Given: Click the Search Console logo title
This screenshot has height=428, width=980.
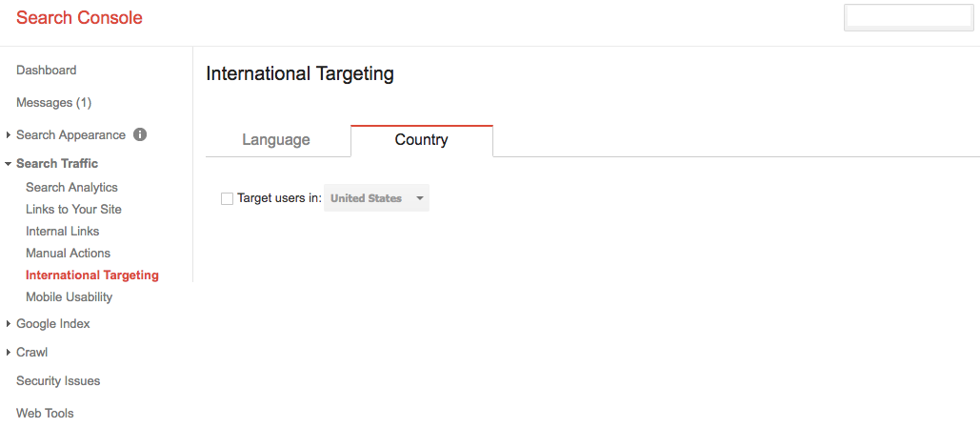Looking at the screenshot, I should 79,17.
